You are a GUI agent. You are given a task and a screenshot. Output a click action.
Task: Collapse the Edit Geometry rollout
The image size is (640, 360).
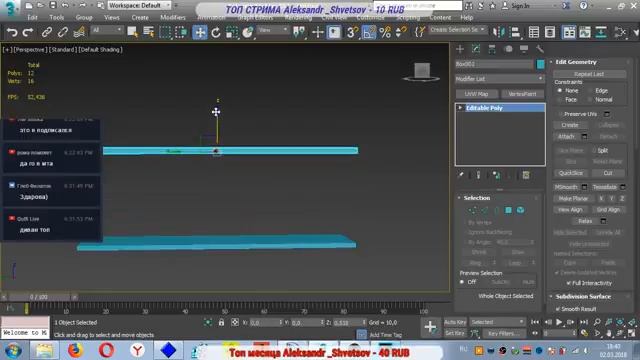coord(551,62)
